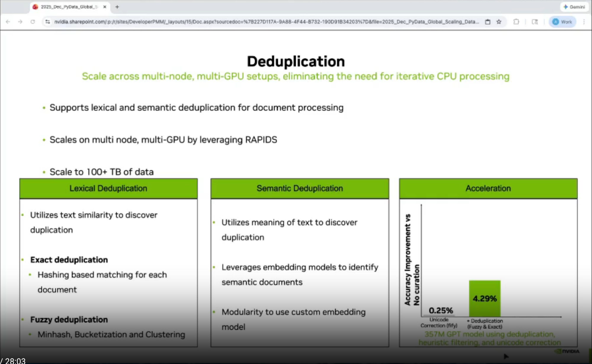
Task: Open the Extensions puzzle icon
Action: click(516, 22)
